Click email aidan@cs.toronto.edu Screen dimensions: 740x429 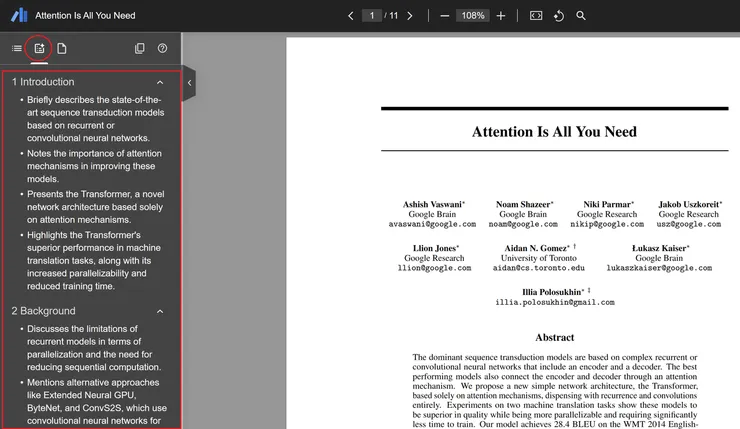tap(538, 268)
